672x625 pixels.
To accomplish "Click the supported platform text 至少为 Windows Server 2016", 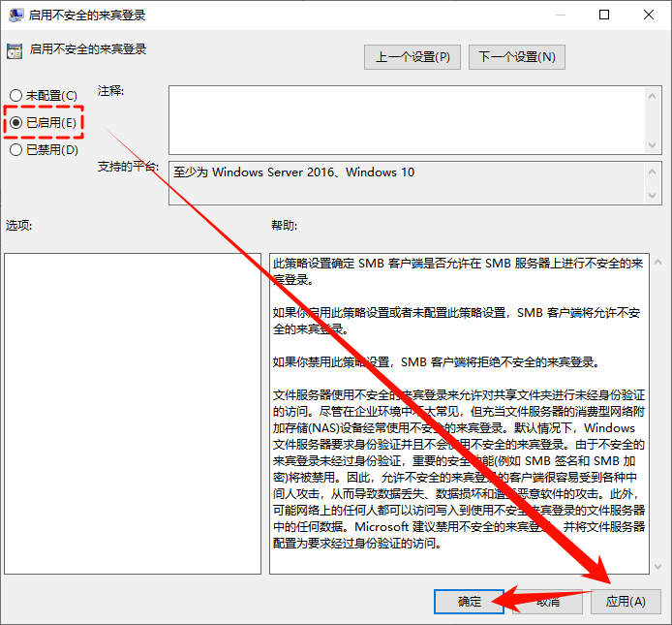I will point(294,172).
